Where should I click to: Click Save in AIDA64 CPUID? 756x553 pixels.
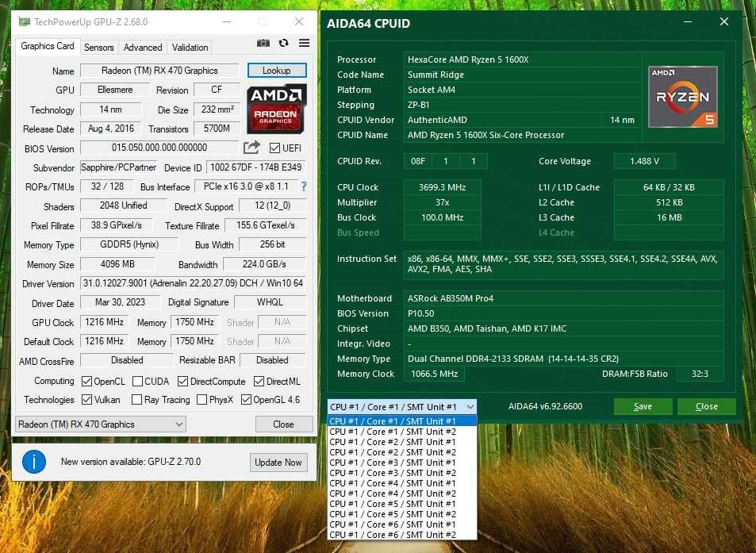pyautogui.click(x=643, y=406)
